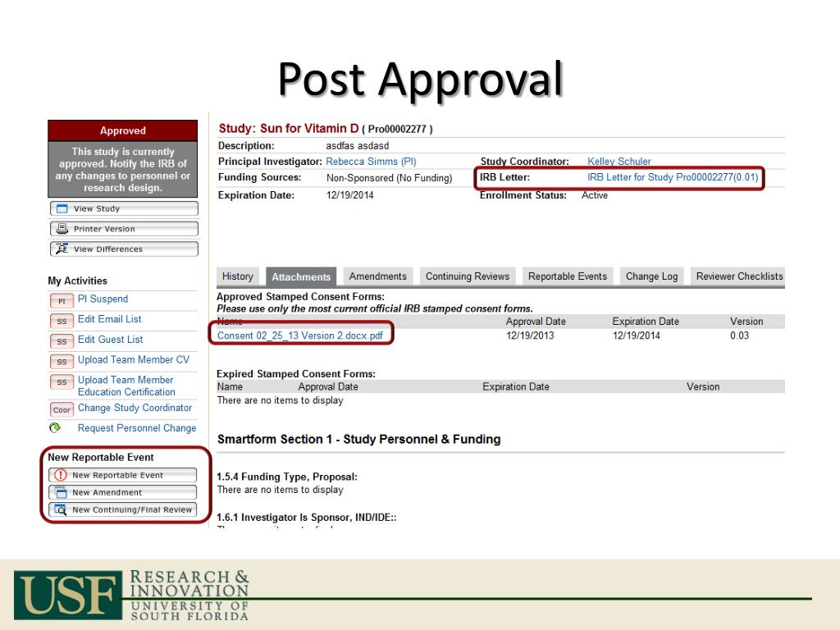Select the Attachments tab

click(x=301, y=277)
